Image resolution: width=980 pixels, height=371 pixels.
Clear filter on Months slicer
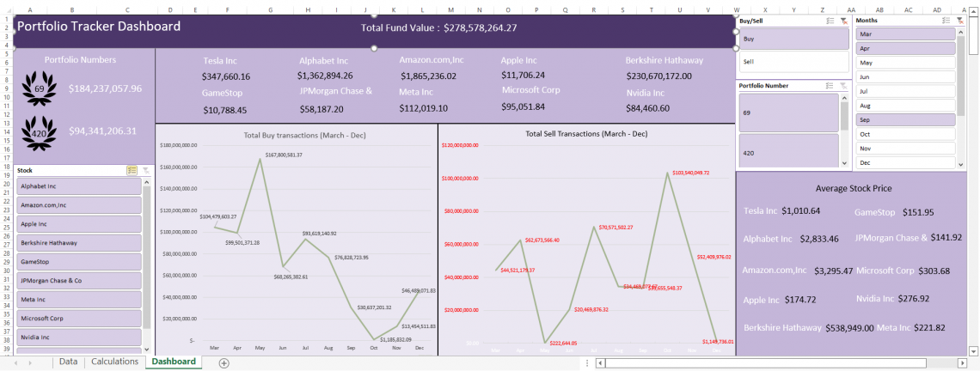pos(960,21)
